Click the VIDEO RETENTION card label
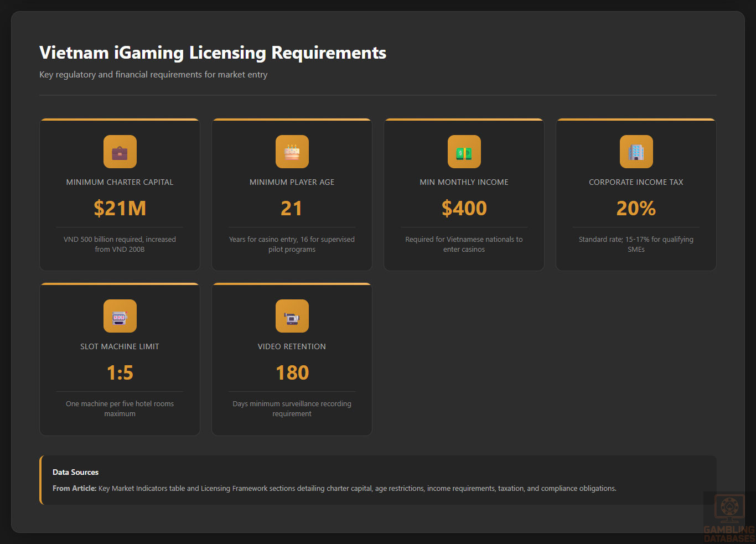 tap(292, 346)
